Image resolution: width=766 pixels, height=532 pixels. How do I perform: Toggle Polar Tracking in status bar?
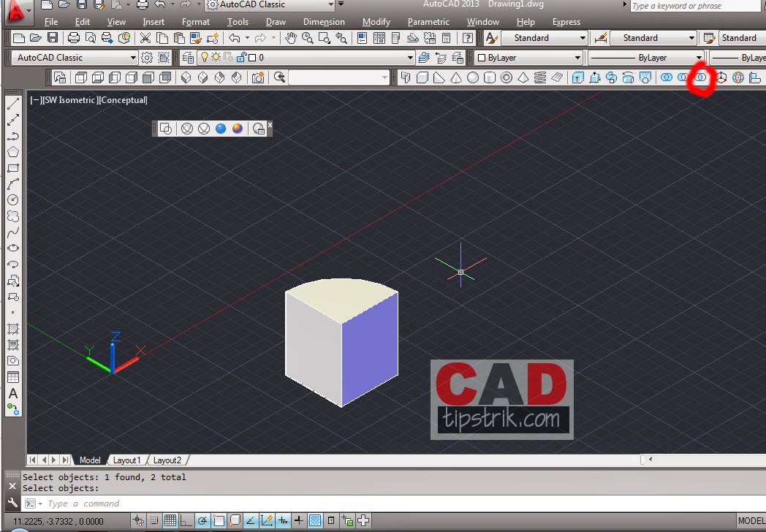click(202, 521)
